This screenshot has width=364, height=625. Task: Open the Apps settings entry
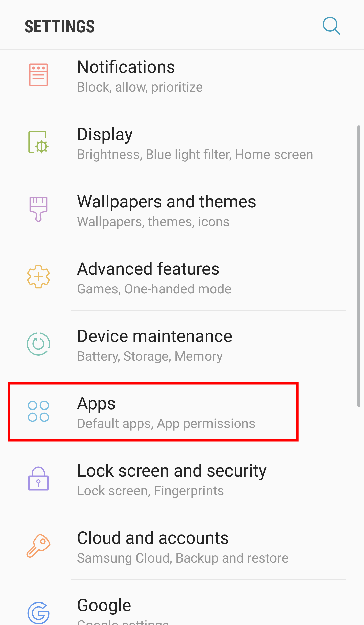tap(182, 412)
